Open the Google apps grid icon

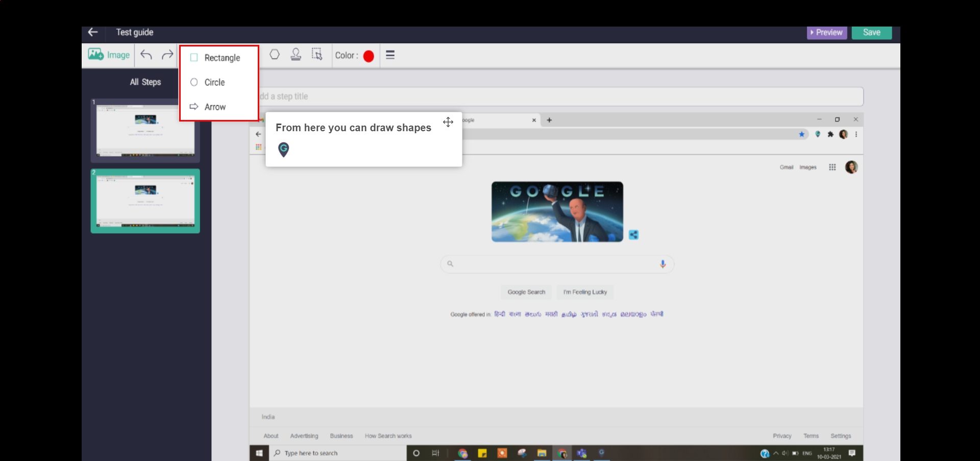(x=832, y=167)
